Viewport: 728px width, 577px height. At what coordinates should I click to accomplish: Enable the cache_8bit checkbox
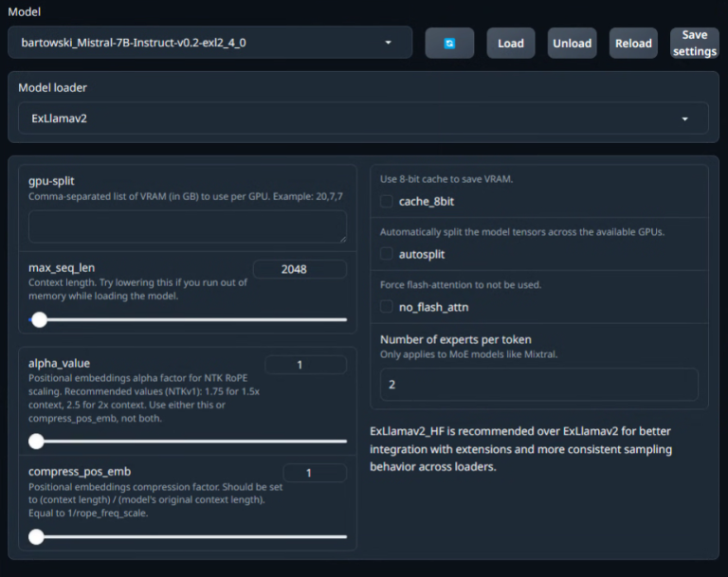click(x=387, y=201)
